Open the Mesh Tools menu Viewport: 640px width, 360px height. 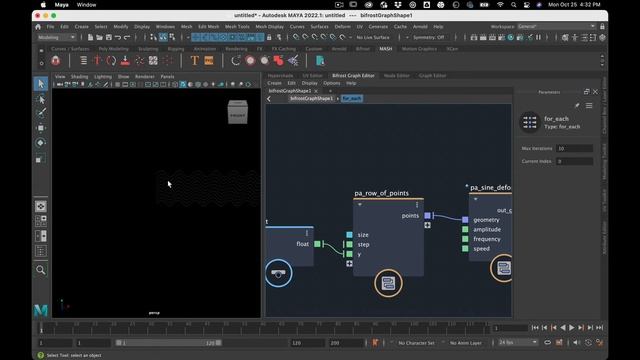click(237, 27)
